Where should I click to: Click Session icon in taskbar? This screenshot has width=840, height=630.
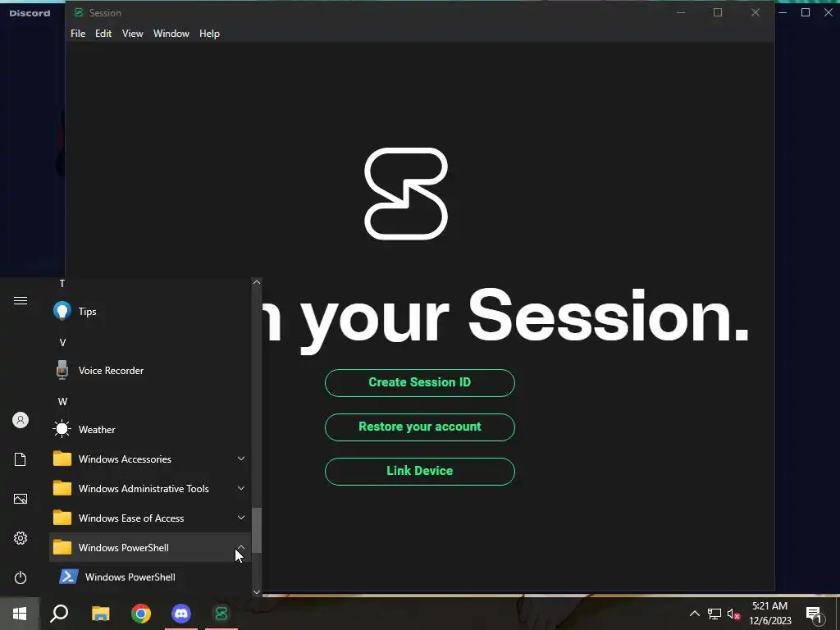coord(221,614)
